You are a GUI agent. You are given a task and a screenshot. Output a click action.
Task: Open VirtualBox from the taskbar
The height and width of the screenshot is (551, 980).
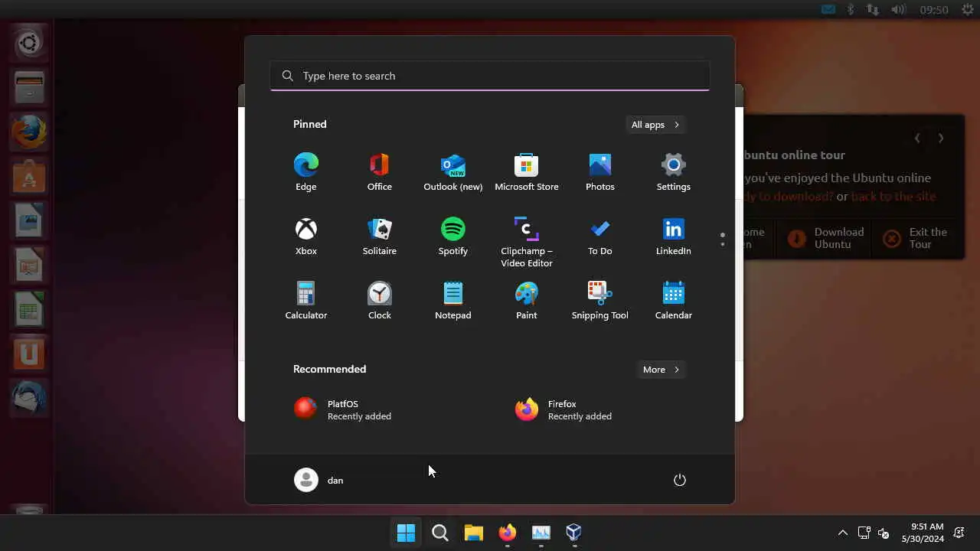574,533
